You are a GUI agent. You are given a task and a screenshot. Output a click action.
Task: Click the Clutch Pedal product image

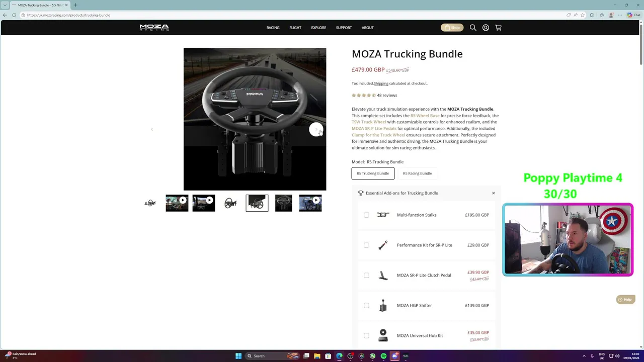[x=383, y=275]
